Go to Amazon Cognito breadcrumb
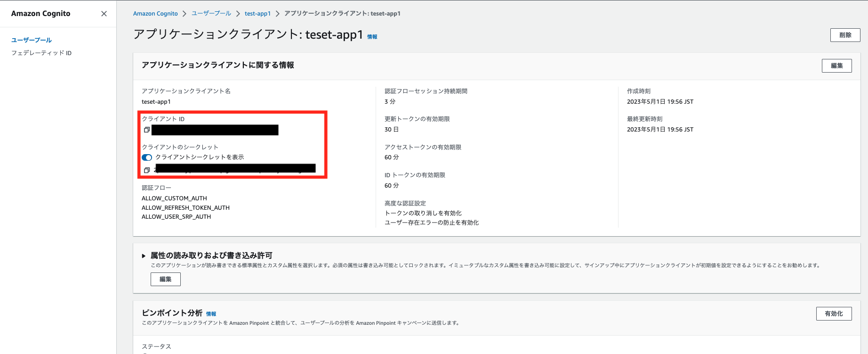 [155, 14]
